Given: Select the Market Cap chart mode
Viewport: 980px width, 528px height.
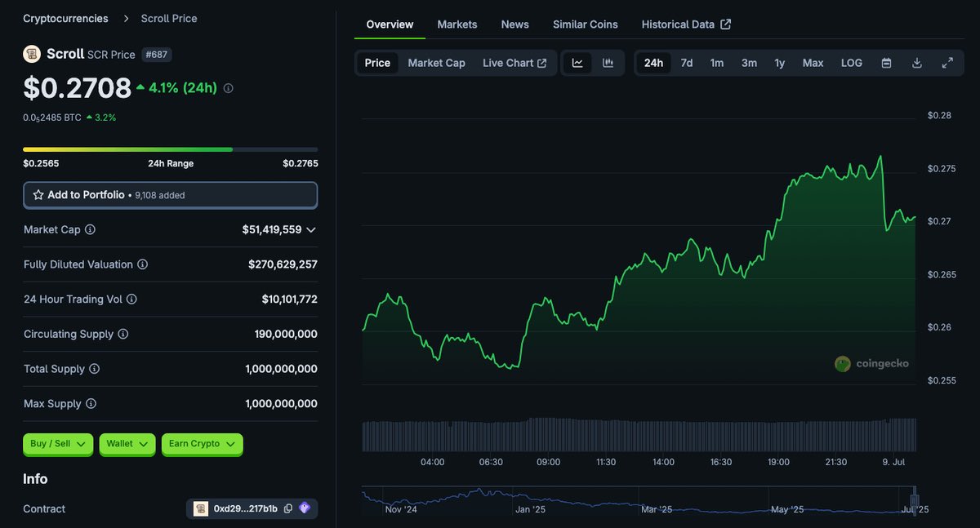Looking at the screenshot, I should (x=436, y=63).
